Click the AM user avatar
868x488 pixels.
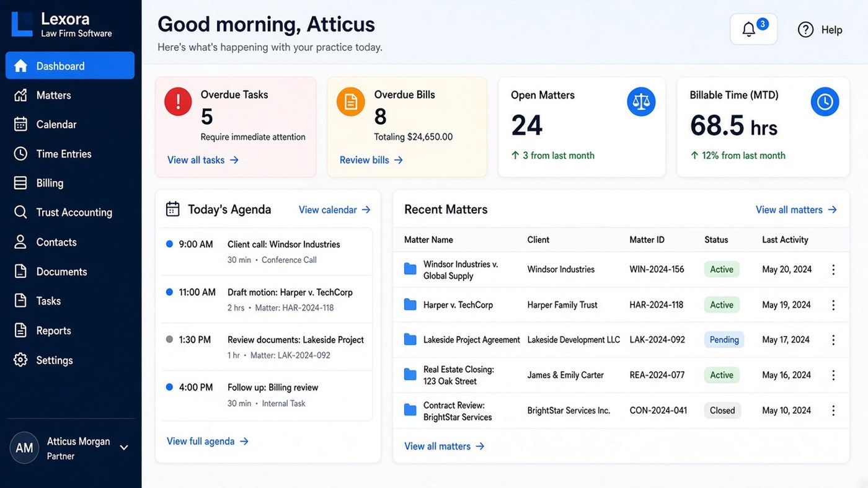(24, 448)
